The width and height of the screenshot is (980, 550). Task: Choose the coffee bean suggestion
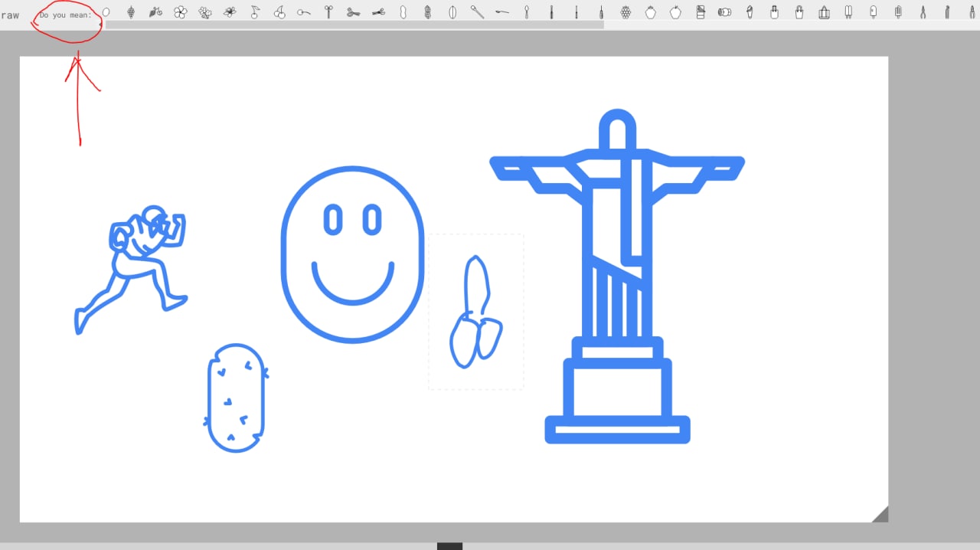(x=452, y=12)
